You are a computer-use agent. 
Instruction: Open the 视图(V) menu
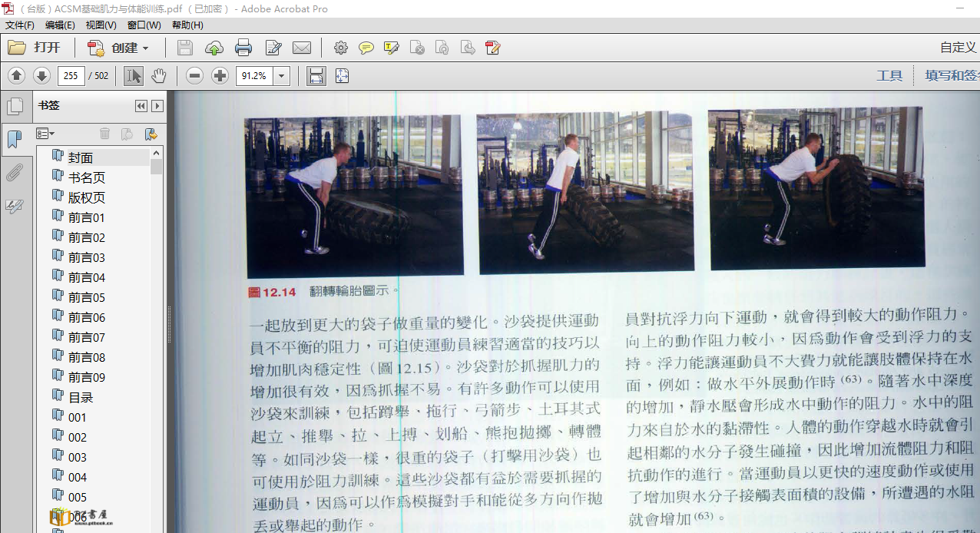coord(101,25)
